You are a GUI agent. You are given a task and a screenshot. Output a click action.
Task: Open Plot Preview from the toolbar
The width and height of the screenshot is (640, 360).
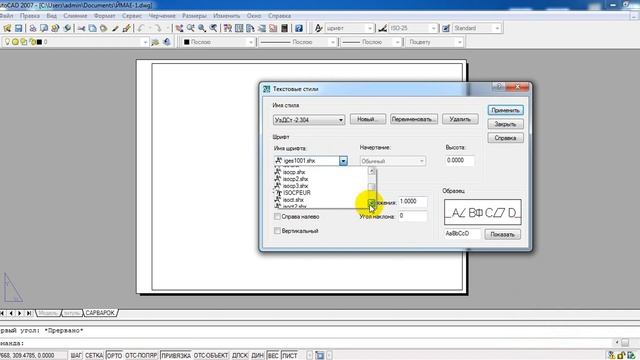click(x=44, y=28)
